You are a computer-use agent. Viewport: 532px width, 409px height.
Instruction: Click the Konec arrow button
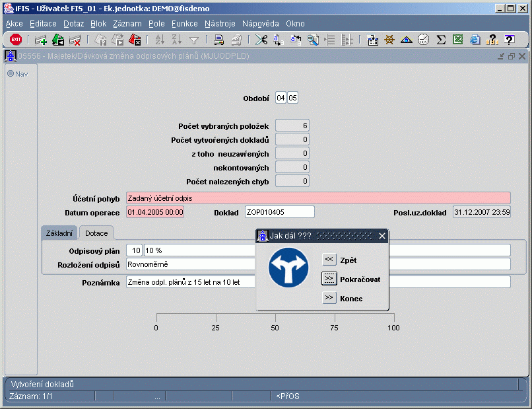tap(329, 298)
